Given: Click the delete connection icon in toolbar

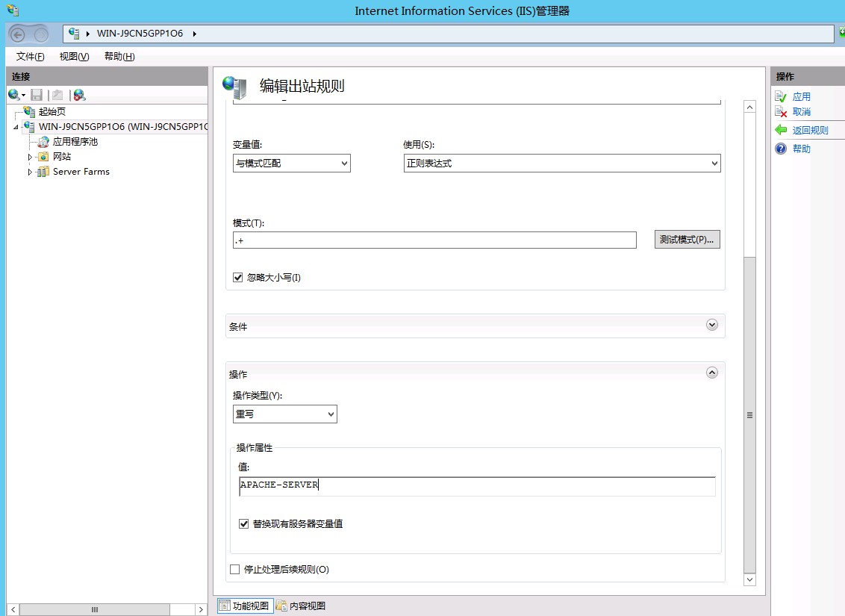Looking at the screenshot, I should coord(79,95).
